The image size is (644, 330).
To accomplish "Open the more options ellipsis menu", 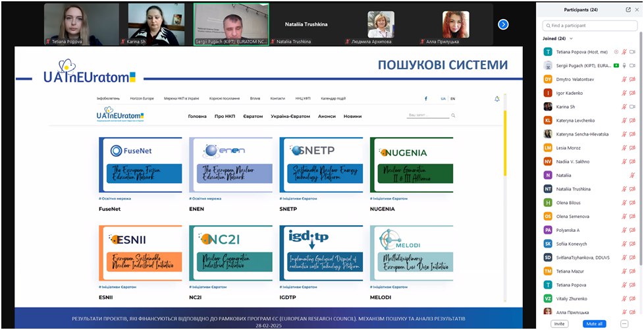I will (624, 324).
